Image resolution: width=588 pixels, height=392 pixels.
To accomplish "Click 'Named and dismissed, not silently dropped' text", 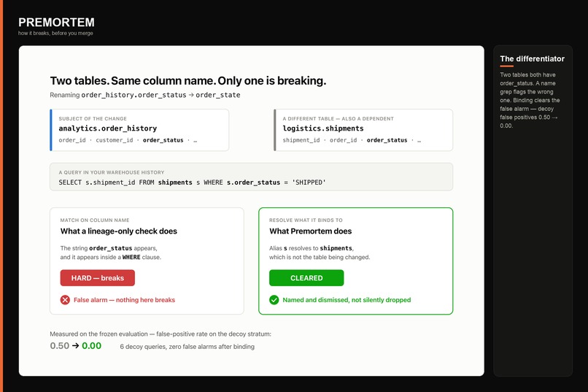I will tap(347, 300).
